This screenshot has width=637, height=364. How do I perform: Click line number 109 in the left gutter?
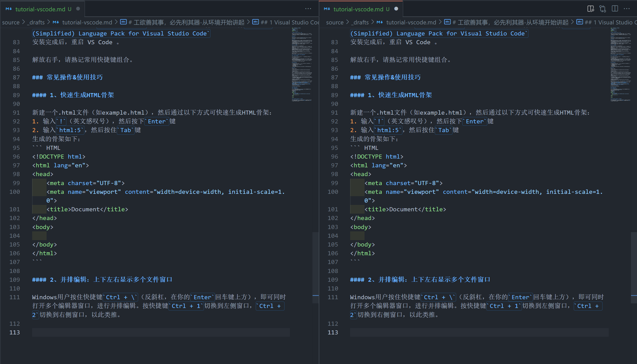(15, 280)
